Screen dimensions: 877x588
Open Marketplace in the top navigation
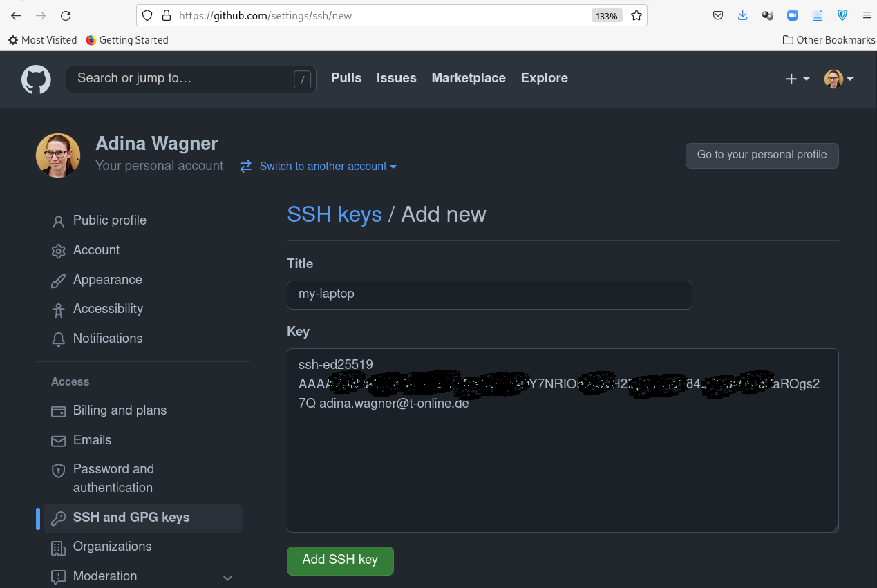tap(469, 78)
